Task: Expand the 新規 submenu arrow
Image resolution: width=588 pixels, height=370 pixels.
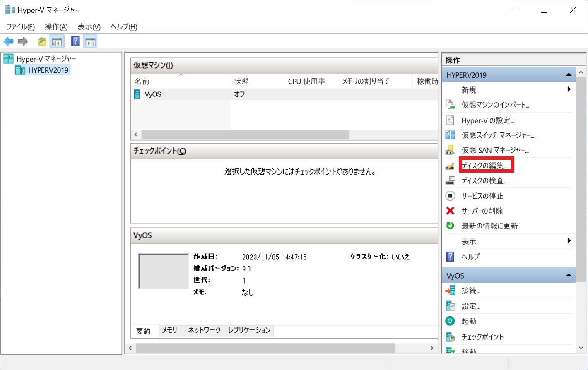Action: click(569, 89)
